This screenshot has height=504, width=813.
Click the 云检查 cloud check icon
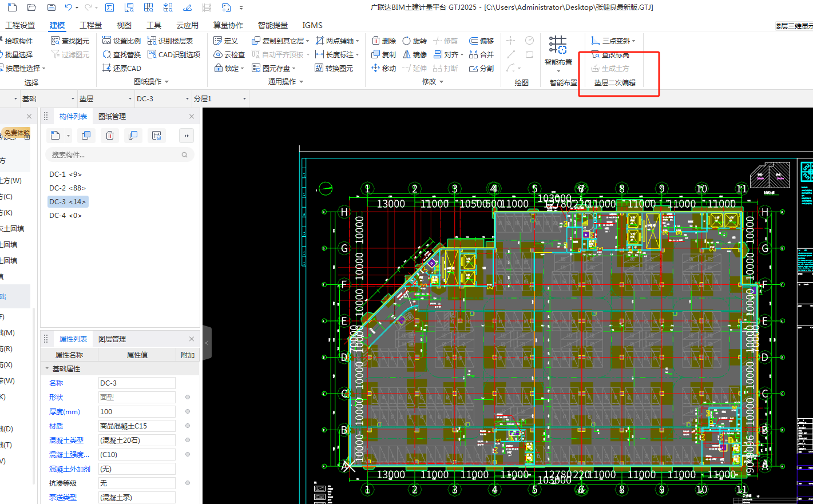(x=218, y=54)
